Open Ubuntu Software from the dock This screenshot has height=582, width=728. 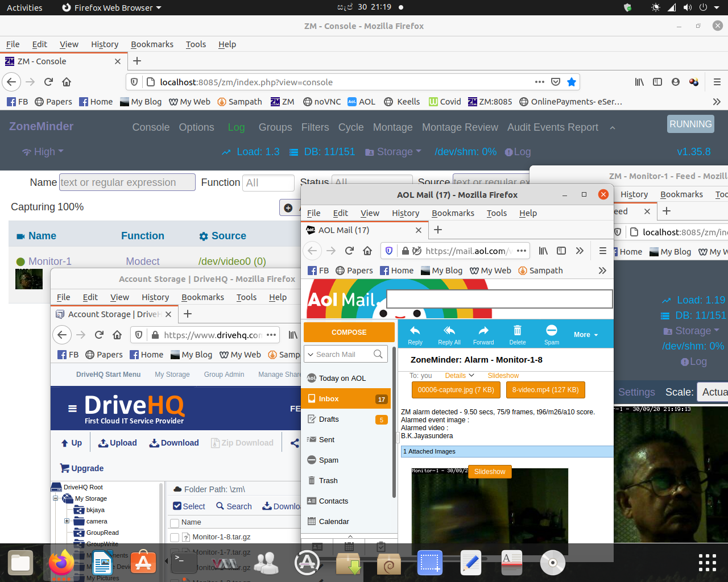143,563
